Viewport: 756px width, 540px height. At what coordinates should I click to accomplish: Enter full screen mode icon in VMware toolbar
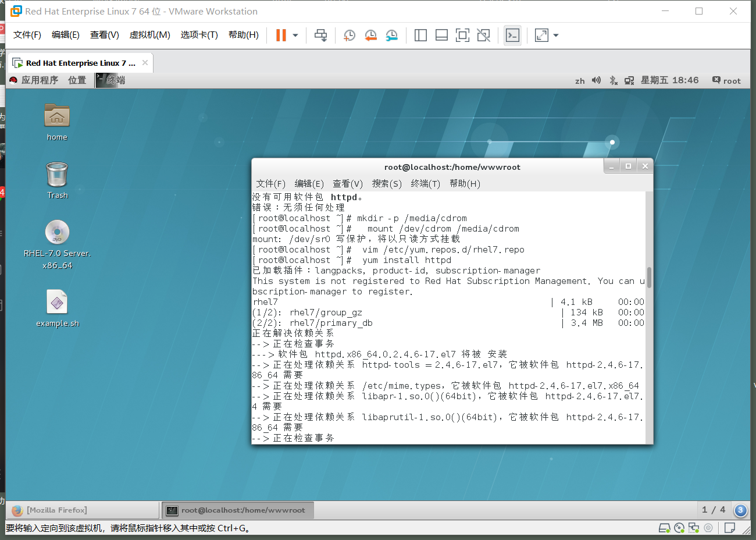pos(462,35)
